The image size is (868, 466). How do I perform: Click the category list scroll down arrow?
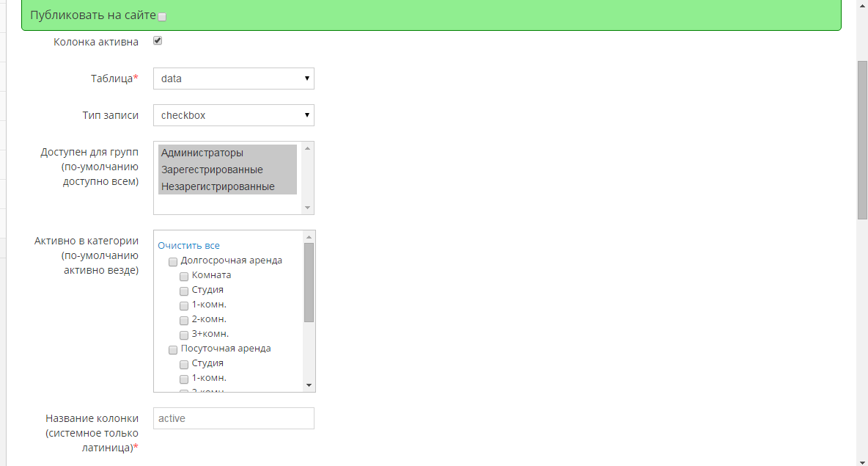(x=309, y=386)
